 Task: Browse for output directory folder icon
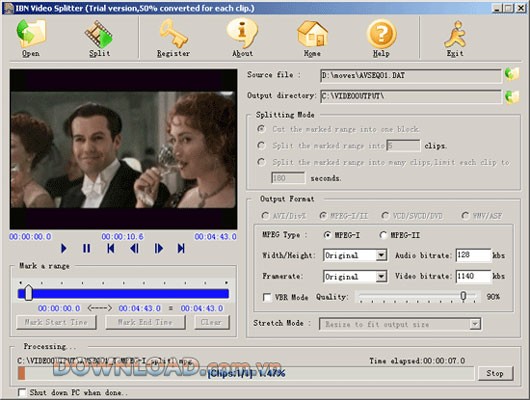pos(512,97)
